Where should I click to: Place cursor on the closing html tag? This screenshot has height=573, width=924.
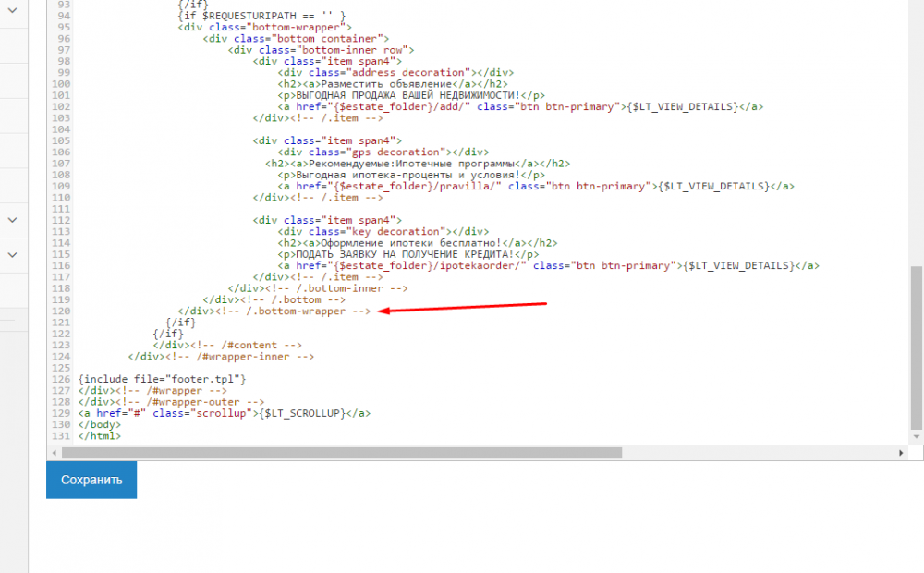click(x=100, y=435)
